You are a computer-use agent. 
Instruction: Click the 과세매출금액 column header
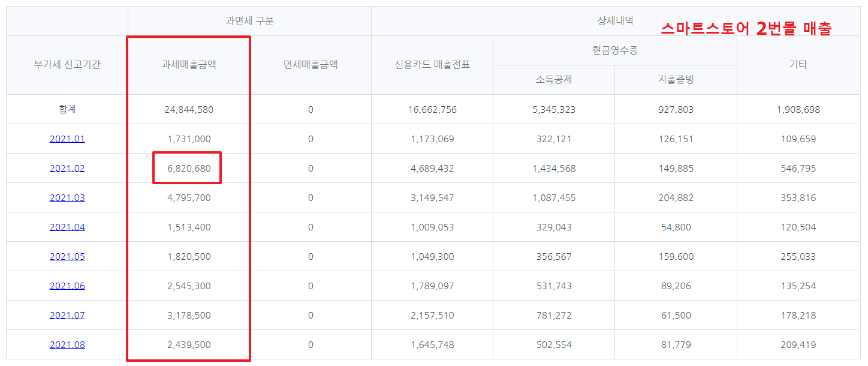point(189,65)
